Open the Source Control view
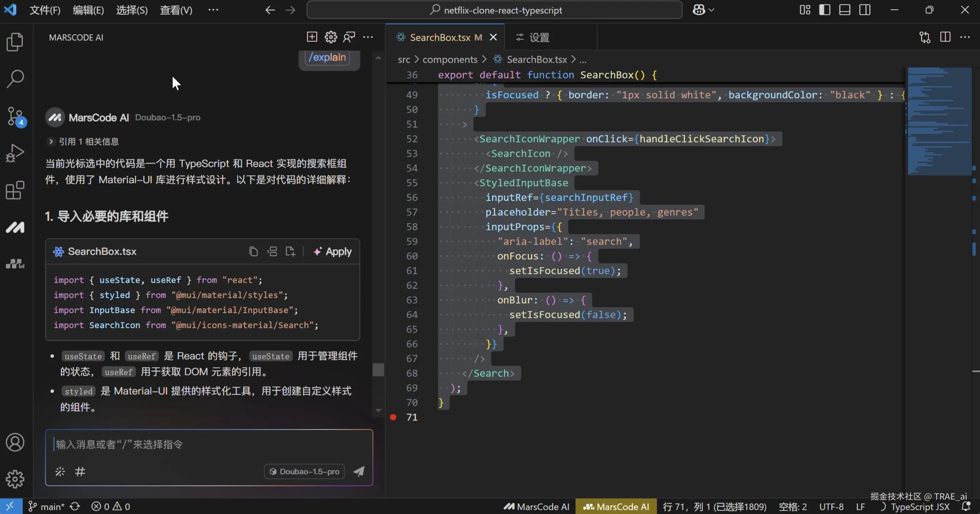This screenshot has height=514, width=980. 15,116
